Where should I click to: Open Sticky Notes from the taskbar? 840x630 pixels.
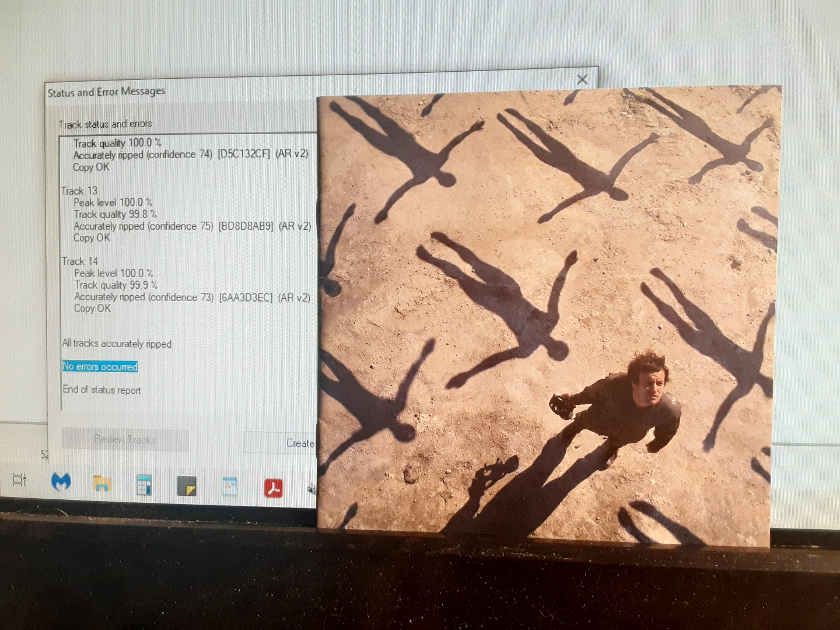(187, 486)
